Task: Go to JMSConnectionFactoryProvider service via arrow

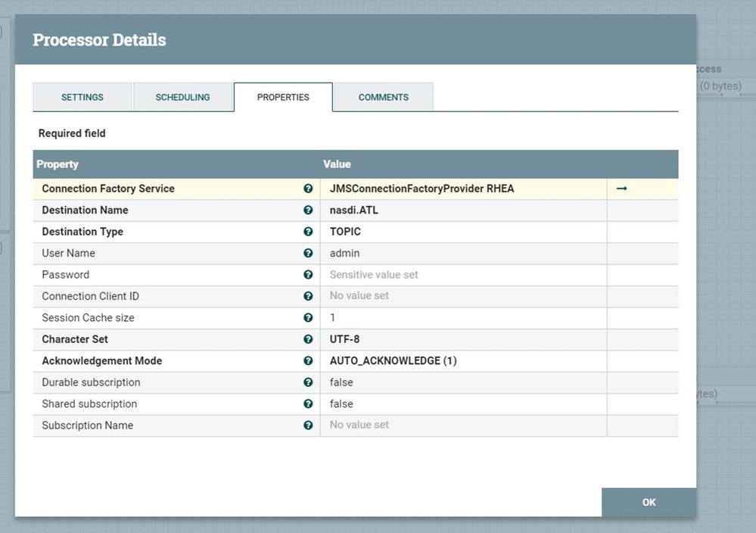Action: [622, 189]
